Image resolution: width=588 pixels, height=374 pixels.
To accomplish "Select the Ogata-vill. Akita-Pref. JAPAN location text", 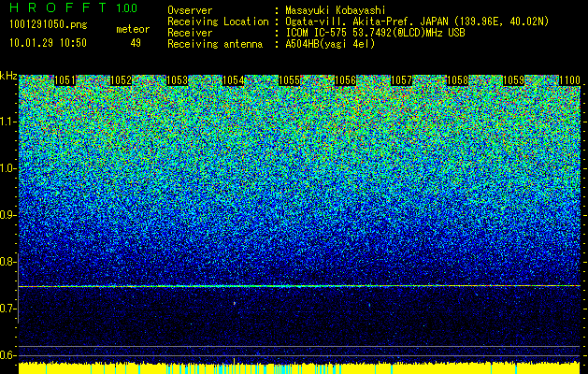I will pos(416,22).
